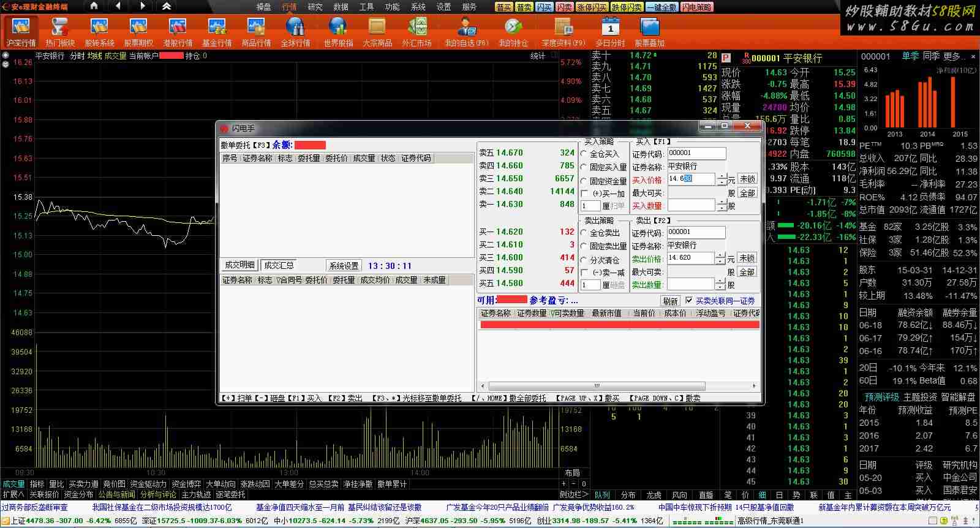The height and width of the screenshot is (528, 980).
Task: Navigate forward with right arrow icon
Action: (142, 6)
